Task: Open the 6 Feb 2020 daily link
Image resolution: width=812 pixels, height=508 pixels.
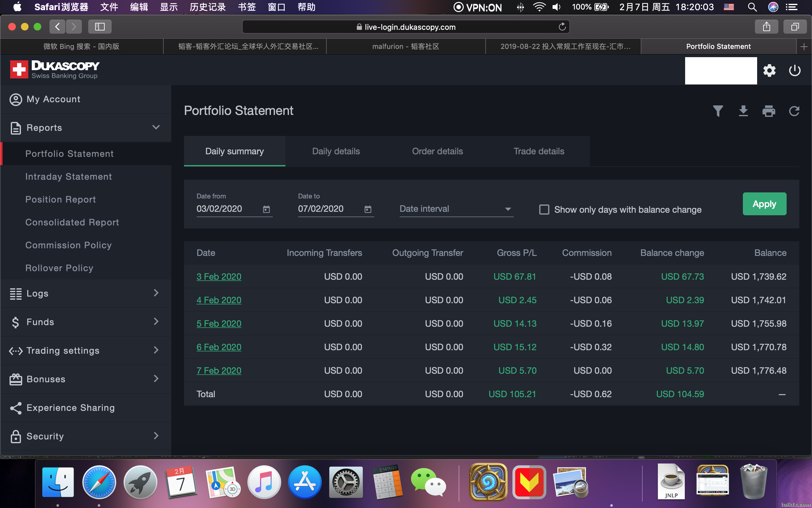Action: 219,347
